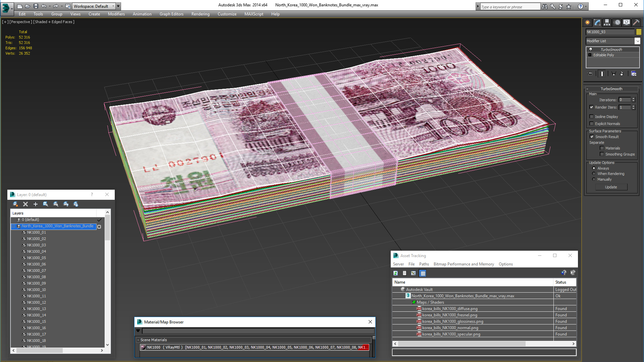Open Bitmap Performance and Memory menu
This screenshot has width=644, height=362.
pyautogui.click(x=464, y=264)
